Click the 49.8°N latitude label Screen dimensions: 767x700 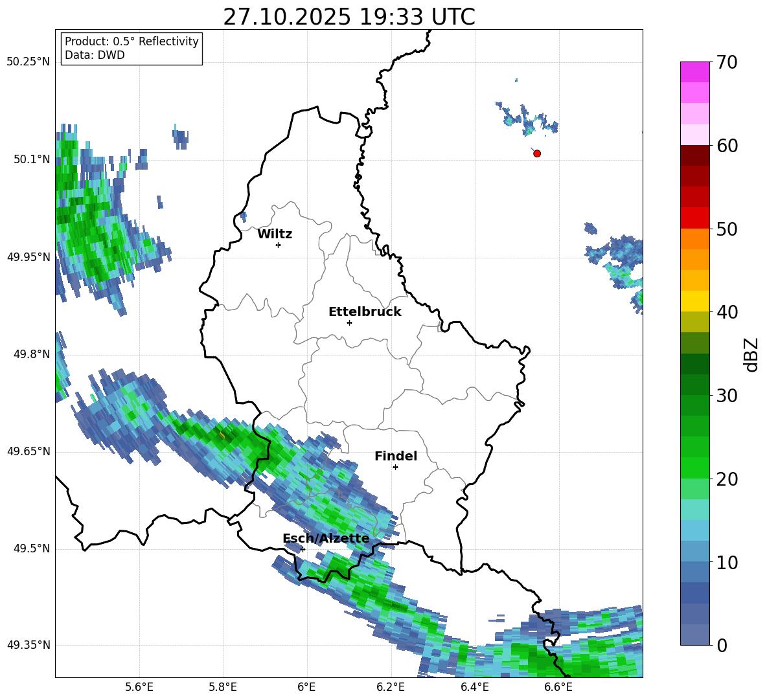pos(32,354)
